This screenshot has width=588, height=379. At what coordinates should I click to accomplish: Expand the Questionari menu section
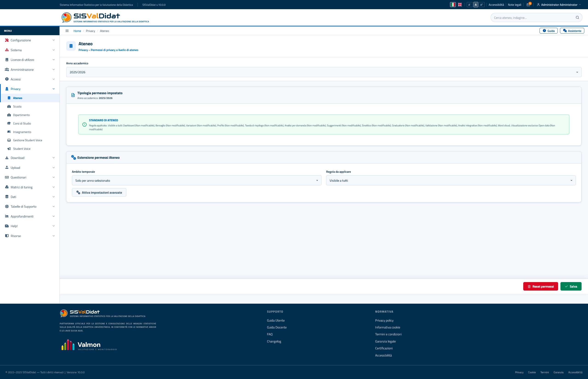pos(30,177)
